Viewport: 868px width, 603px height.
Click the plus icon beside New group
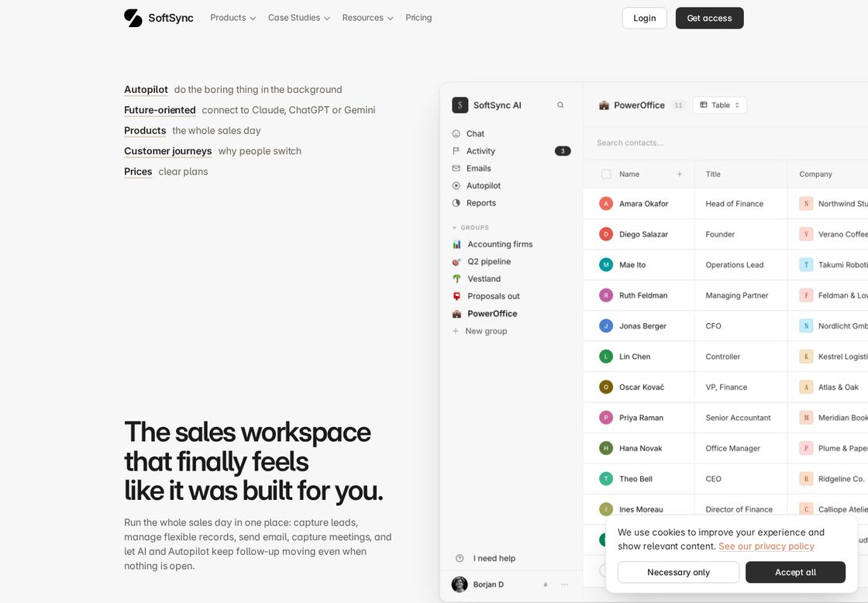(456, 331)
